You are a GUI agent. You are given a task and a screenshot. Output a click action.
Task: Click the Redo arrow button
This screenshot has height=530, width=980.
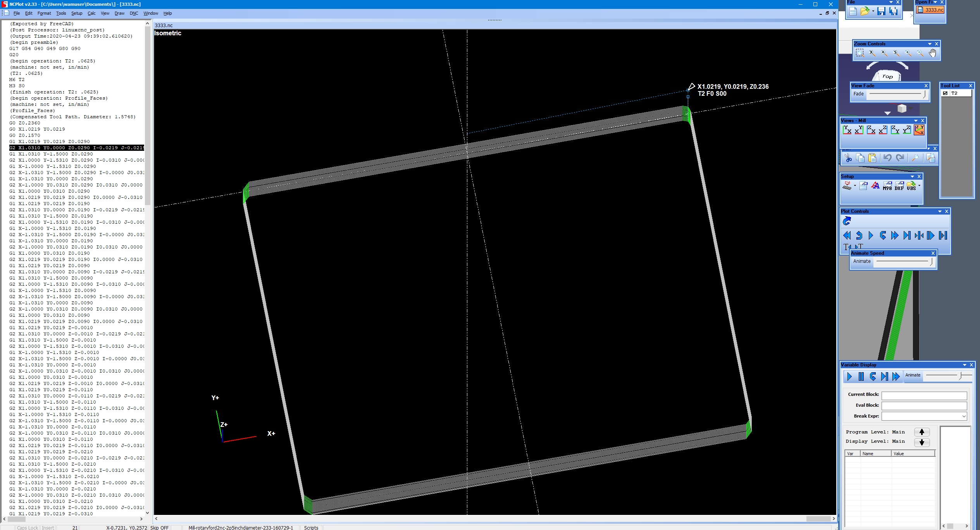click(900, 158)
